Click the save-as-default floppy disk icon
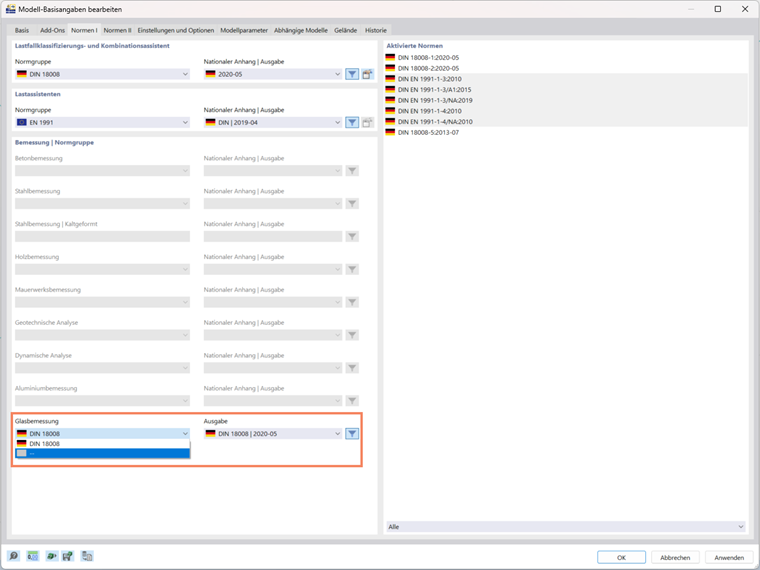Image resolution: width=760 pixels, height=570 pixels. coord(68,556)
